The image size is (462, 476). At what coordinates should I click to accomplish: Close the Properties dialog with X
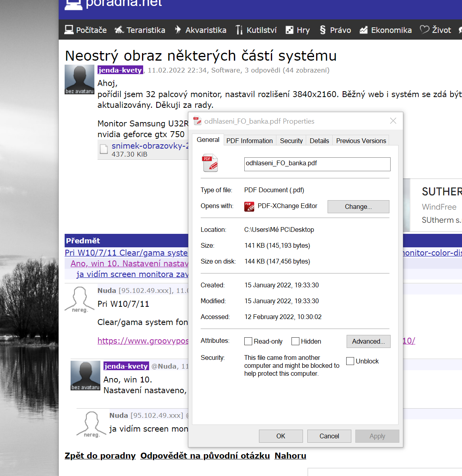click(393, 121)
